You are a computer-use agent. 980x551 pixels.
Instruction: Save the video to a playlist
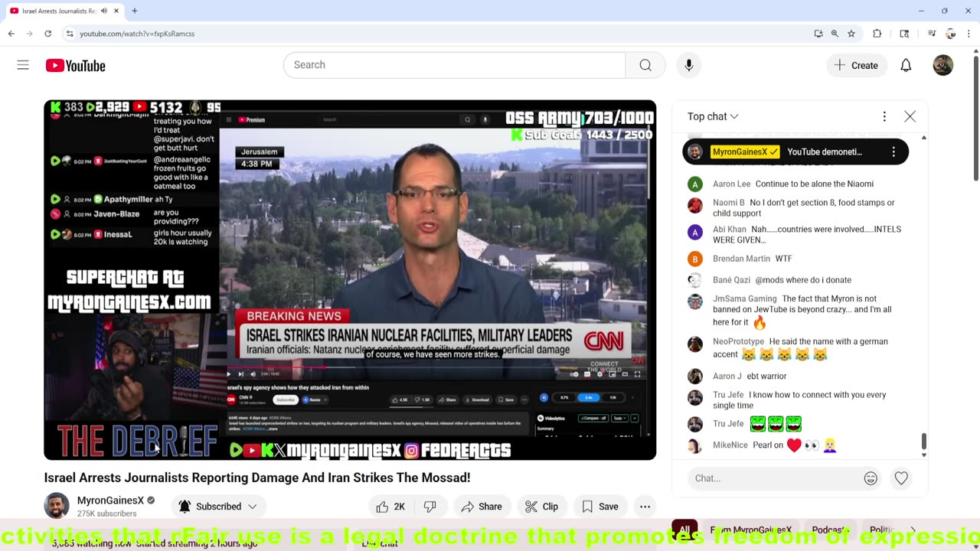[x=600, y=507]
